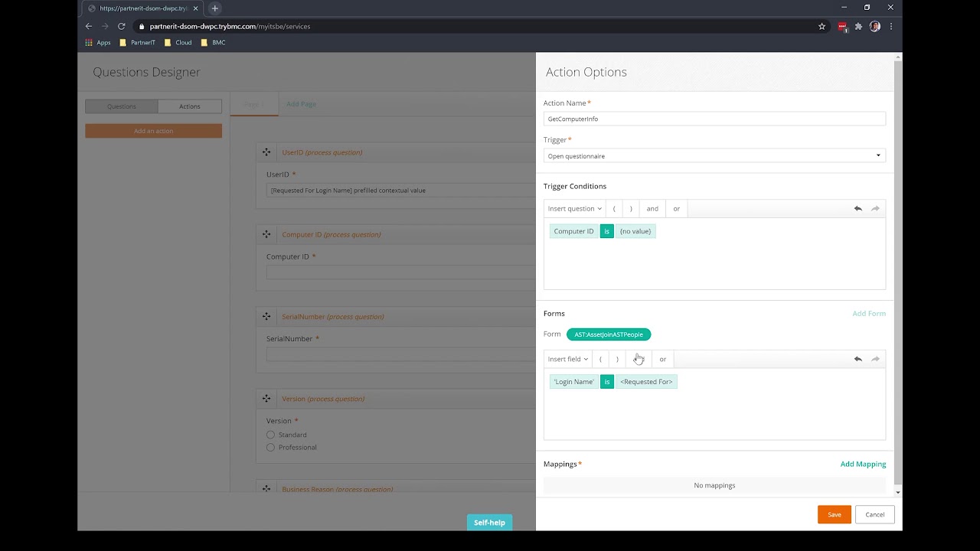Edit the Action Name input field
The height and width of the screenshot is (551, 980).
[714, 119]
